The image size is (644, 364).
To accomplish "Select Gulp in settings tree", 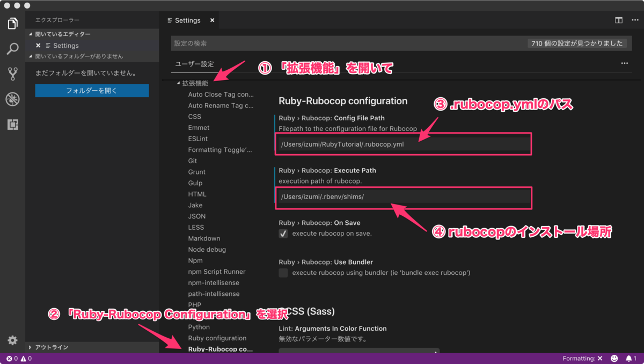I will tap(195, 183).
